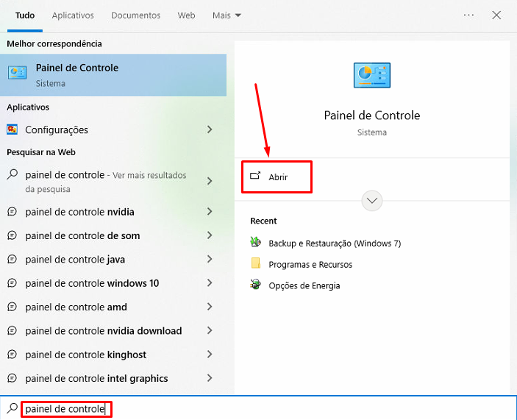
Task: Open Programas e Recursos recent item
Action: coord(310,264)
